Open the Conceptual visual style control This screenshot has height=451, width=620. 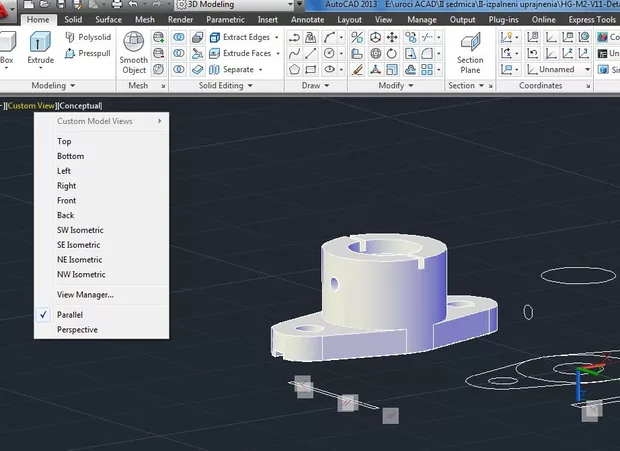[80, 105]
